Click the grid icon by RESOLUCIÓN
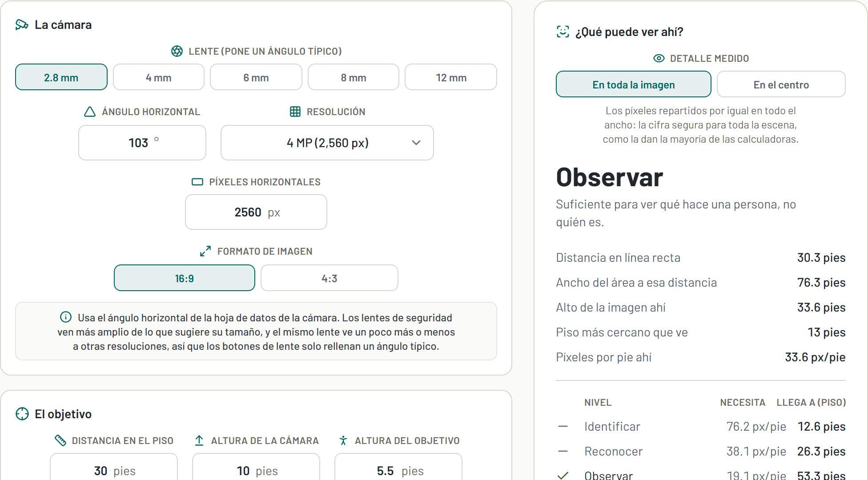The height and width of the screenshot is (480, 868). [295, 112]
